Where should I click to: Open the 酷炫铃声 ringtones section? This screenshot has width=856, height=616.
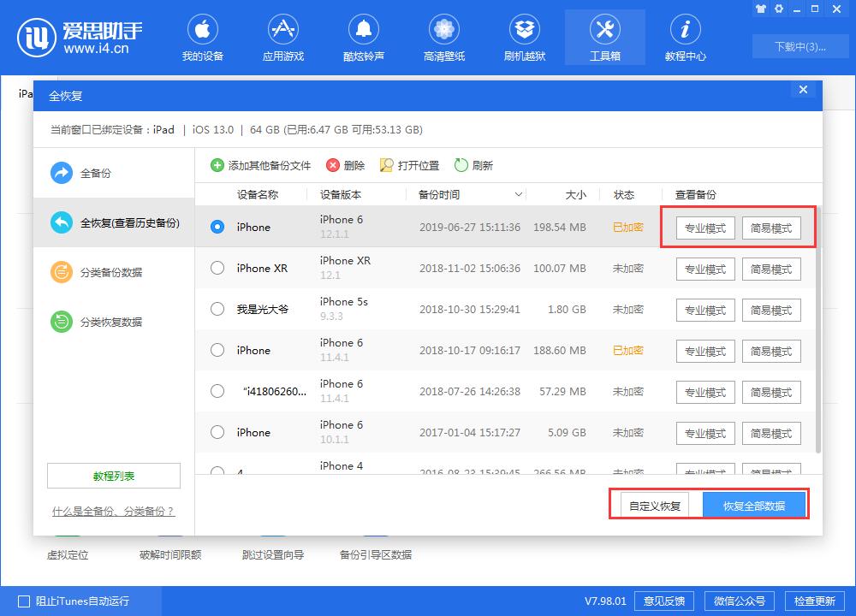(364, 37)
